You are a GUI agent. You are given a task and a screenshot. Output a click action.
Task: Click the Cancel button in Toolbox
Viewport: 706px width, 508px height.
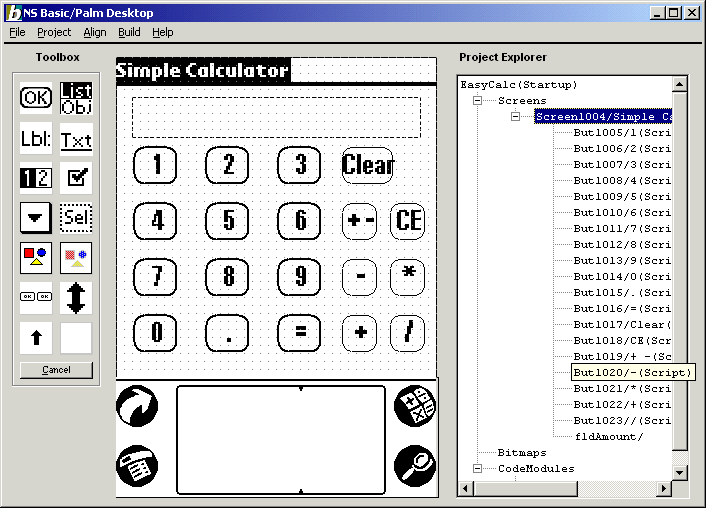pos(56,370)
